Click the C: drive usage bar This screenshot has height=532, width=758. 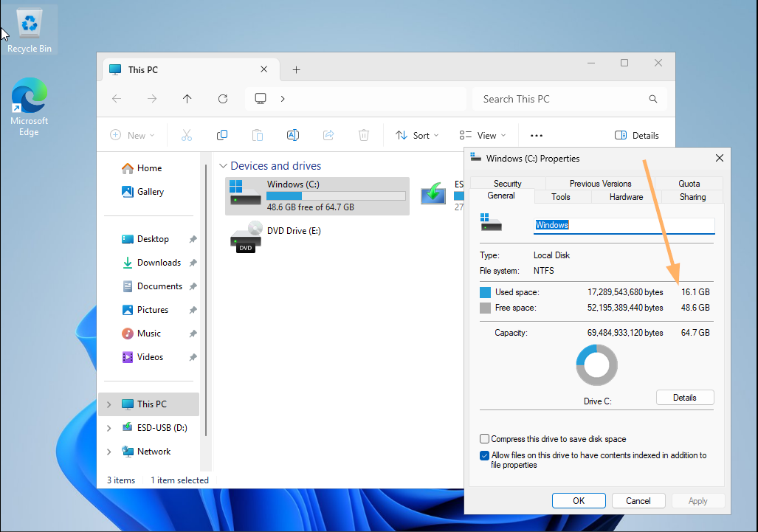(336, 196)
